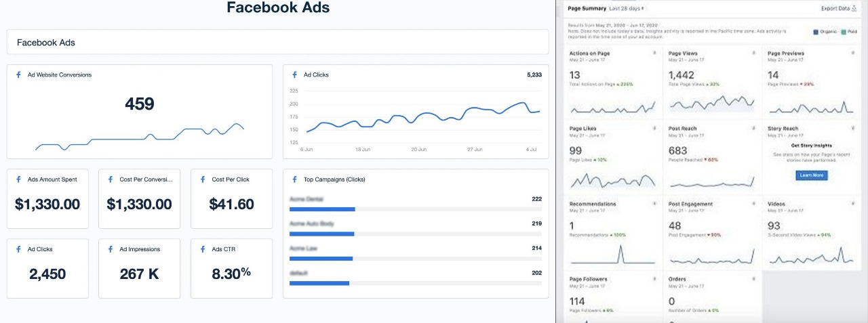The height and width of the screenshot is (323, 868).
Task: Click info icon on Videos card
Action: click(852, 203)
